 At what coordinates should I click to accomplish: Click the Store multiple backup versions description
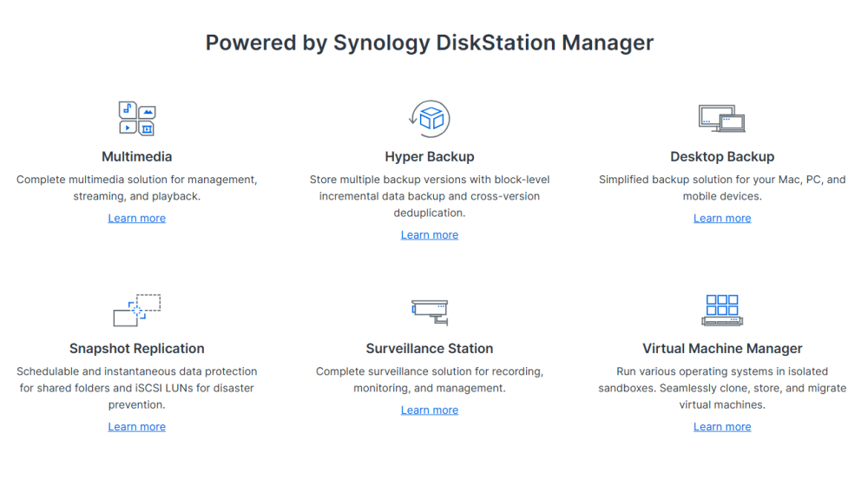tap(430, 196)
